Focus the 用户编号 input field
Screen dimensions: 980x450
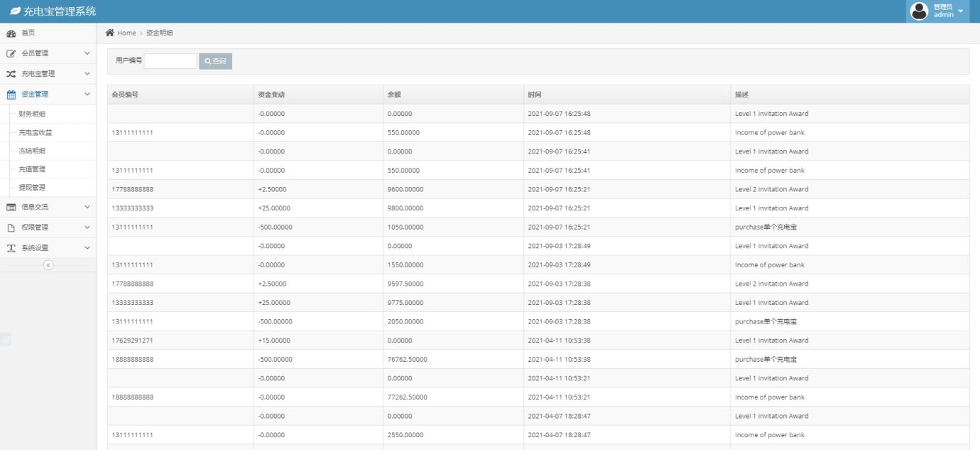coord(170,61)
